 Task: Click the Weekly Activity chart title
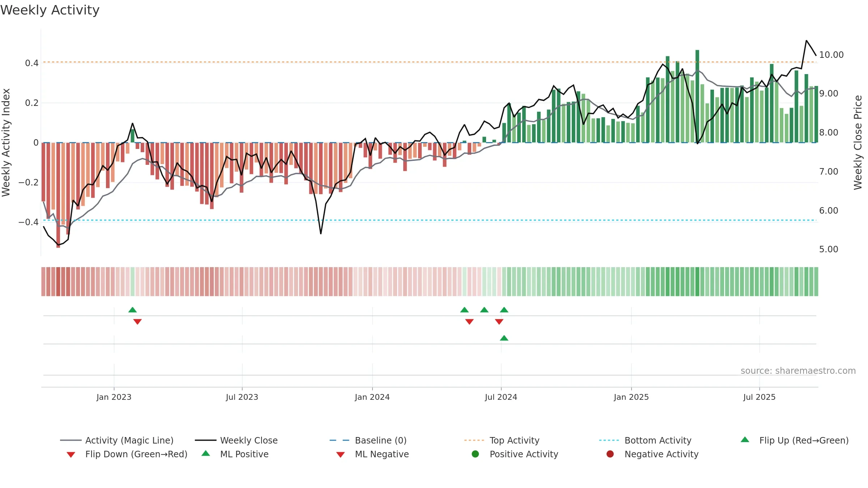click(50, 10)
